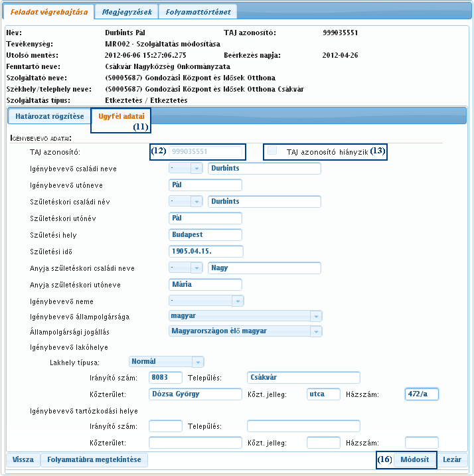Click Születéskori családi név text field
474x476 pixels.
(x=264, y=201)
